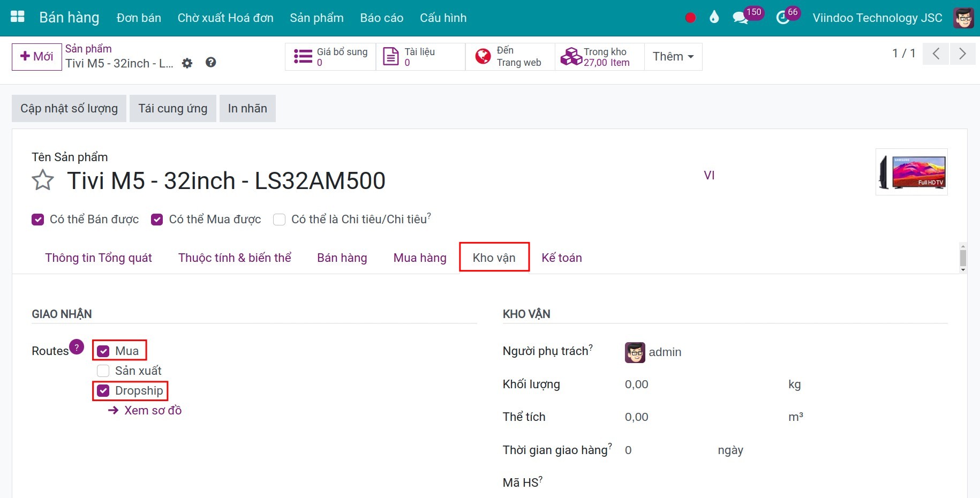Open the apps grid home menu
Screen dimensions: 980x498
(18, 17)
